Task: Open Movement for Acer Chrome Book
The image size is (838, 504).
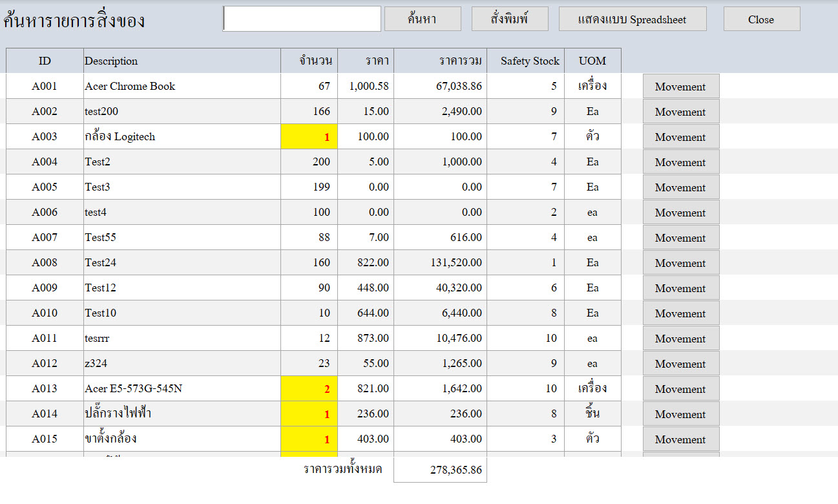Action: (x=680, y=87)
